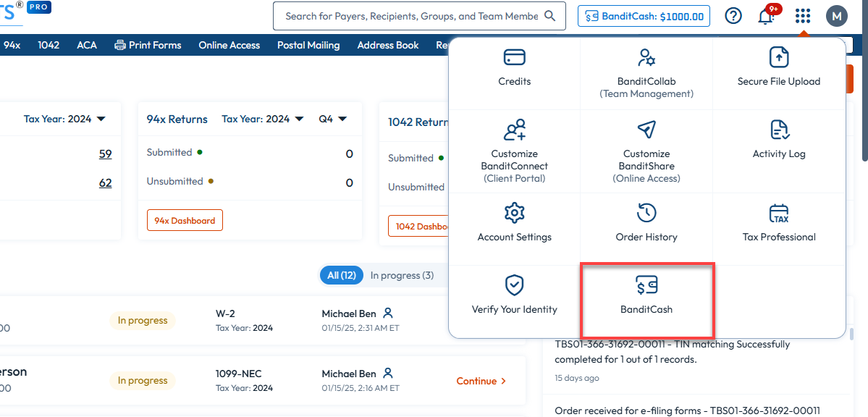Viewport: 868px width, 417px height.
Task: Click the 1099-NEC In progress status badge
Action: (x=143, y=381)
